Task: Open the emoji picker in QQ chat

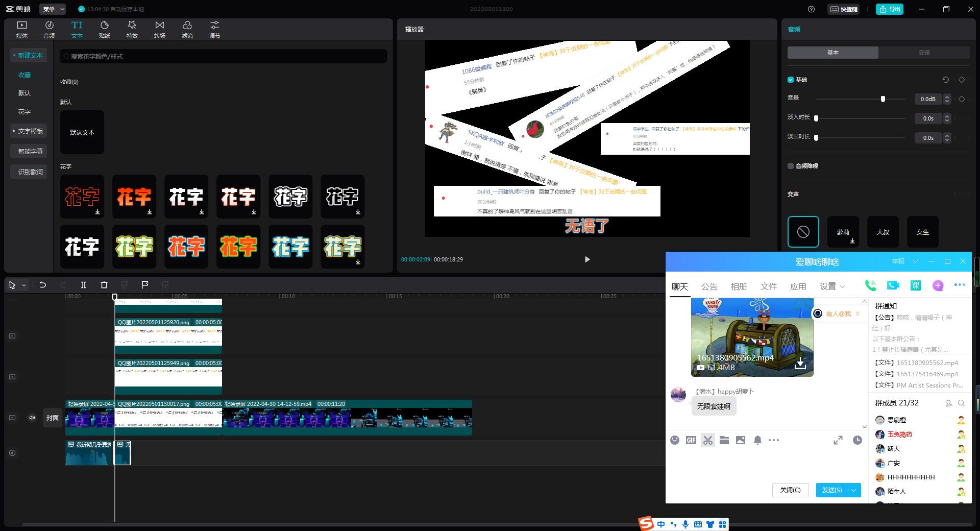Action: click(675, 440)
